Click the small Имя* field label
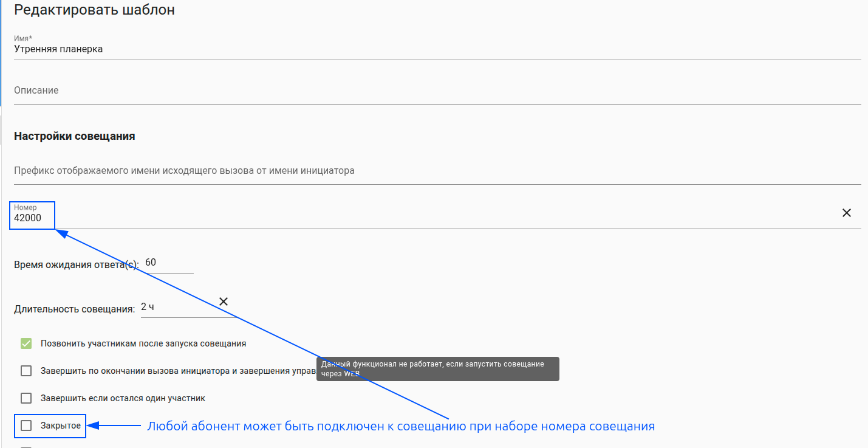The width and height of the screenshot is (868, 448). pyautogui.click(x=23, y=38)
